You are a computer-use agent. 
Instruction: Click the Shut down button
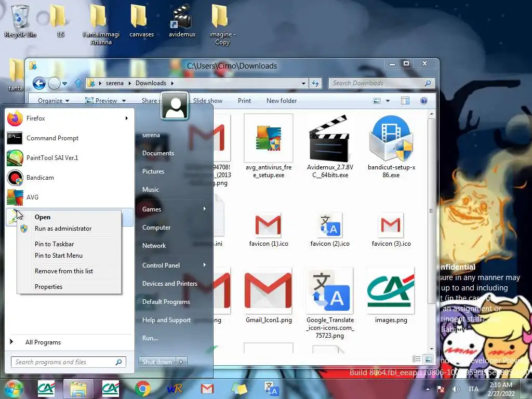pyautogui.click(x=157, y=362)
